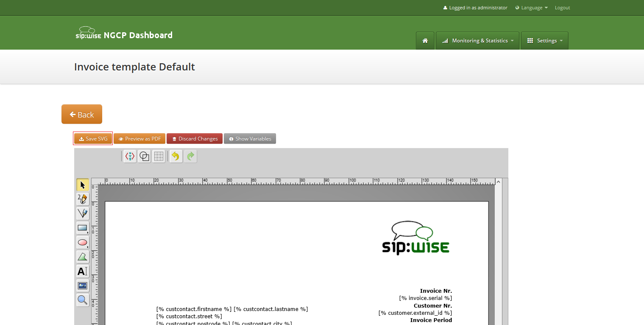Open the Monitoring & Statistics dropdown
Image resolution: width=644 pixels, height=325 pixels.
point(477,40)
